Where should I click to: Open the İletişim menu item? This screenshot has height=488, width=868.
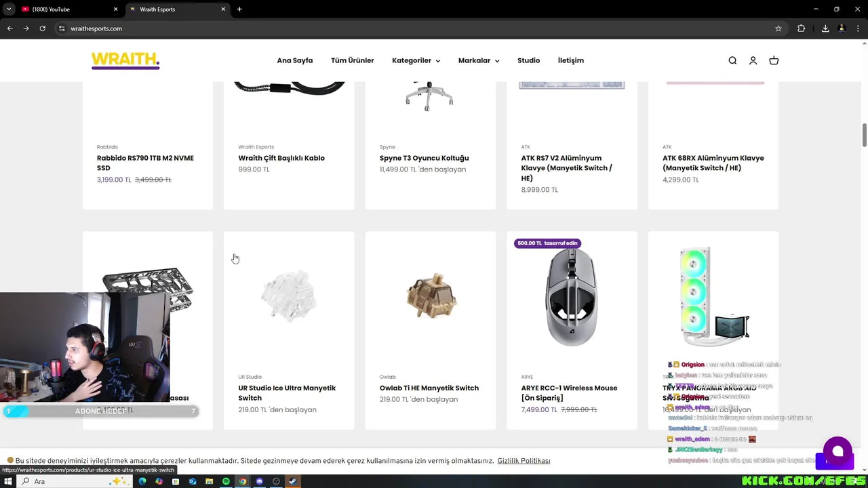(x=571, y=60)
